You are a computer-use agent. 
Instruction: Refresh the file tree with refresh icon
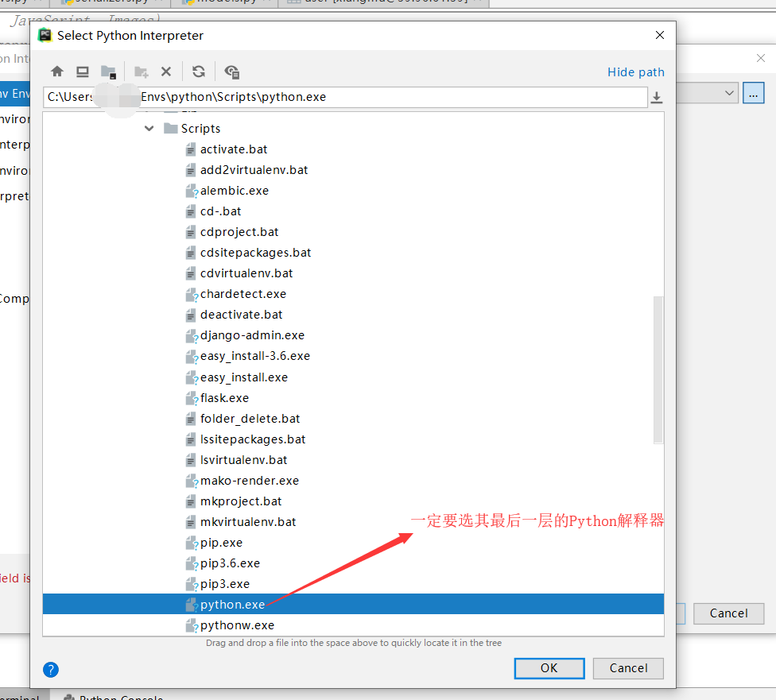197,72
